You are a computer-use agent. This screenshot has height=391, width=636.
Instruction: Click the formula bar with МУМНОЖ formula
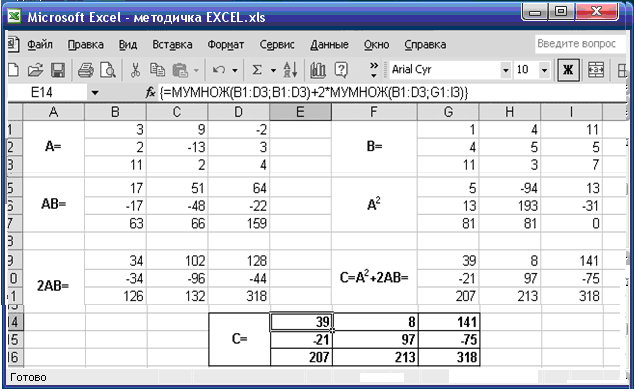click(391, 93)
